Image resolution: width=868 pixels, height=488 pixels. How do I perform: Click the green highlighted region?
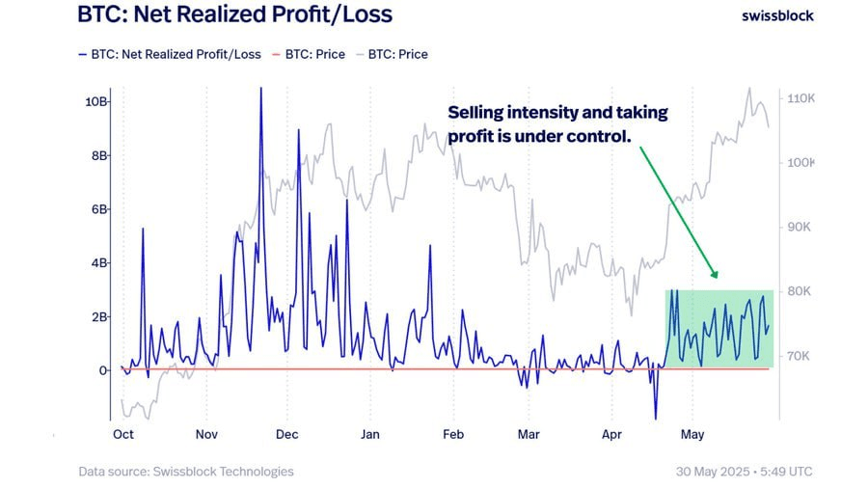pos(719,329)
